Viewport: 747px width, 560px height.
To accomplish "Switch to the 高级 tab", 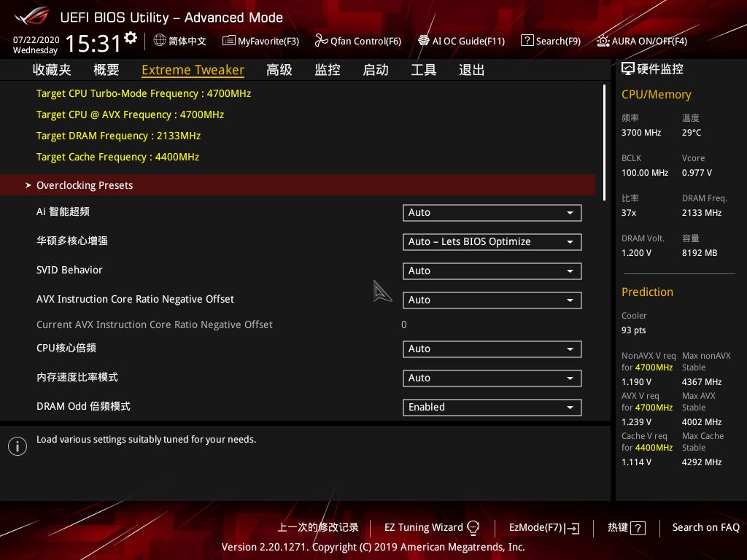I will pos(279,70).
